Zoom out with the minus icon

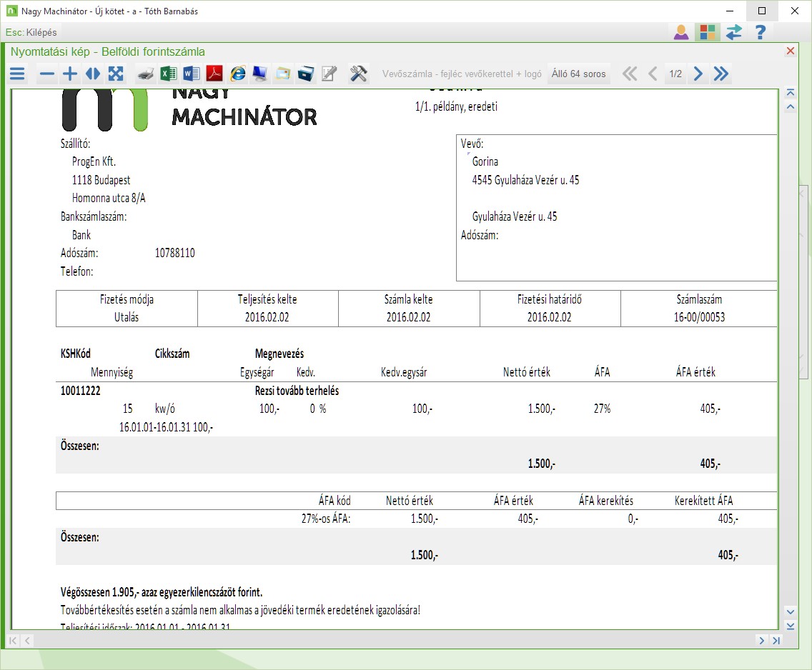[x=47, y=74]
